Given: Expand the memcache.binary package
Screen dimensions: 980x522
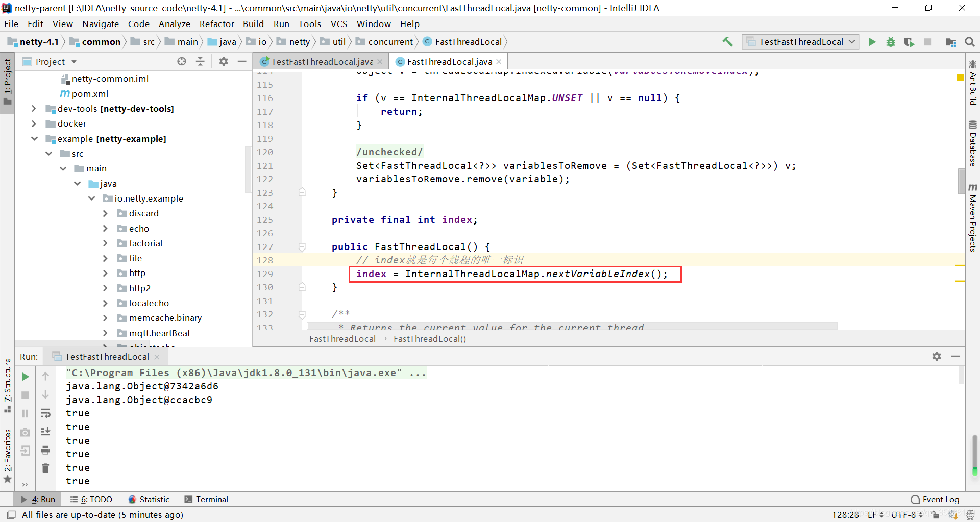Looking at the screenshot, I should 105,318.
